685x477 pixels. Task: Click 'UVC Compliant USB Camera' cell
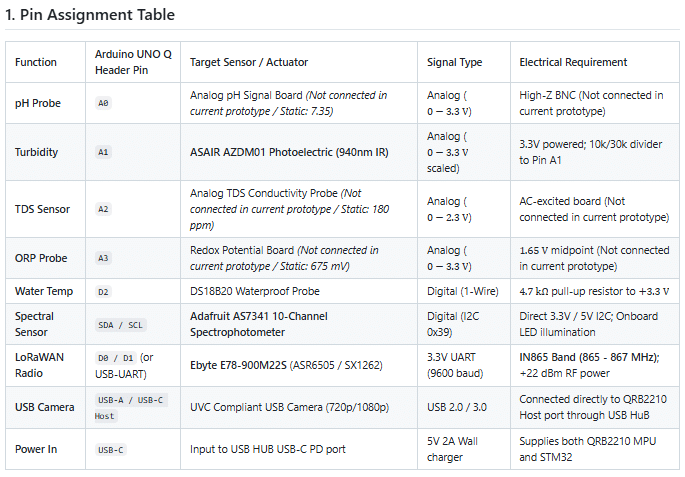point(299,407)
